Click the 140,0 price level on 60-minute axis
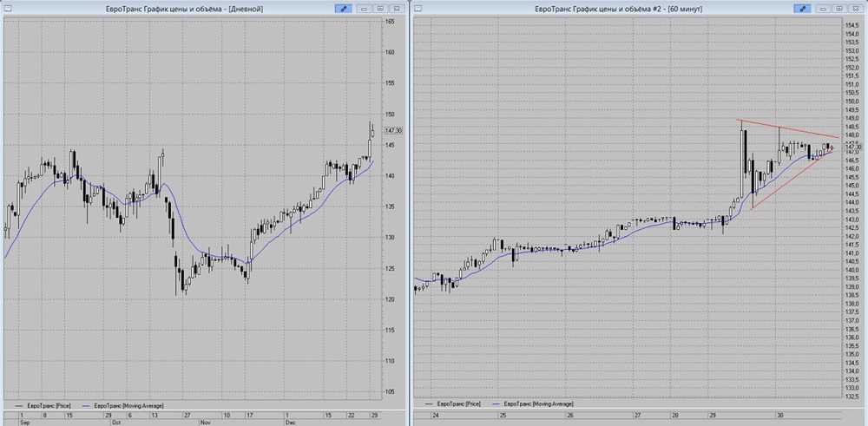Screen dimensions: 868x426 coord(852,270)
